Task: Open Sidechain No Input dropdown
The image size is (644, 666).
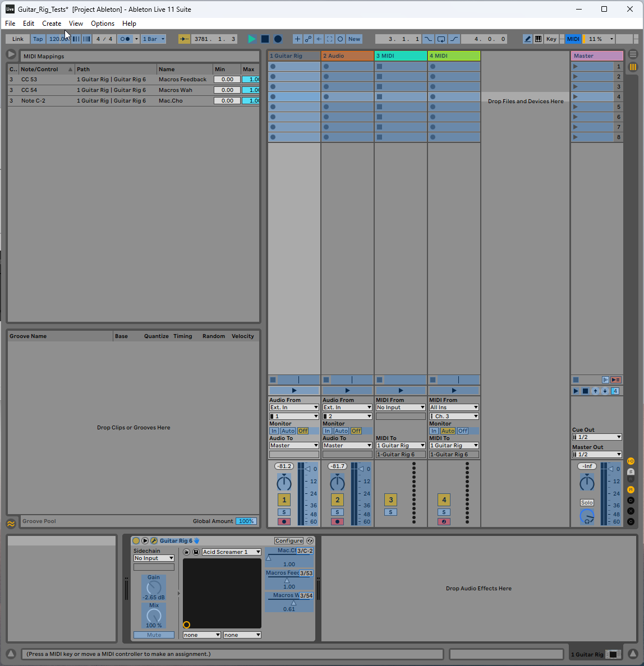Action: 154,558
